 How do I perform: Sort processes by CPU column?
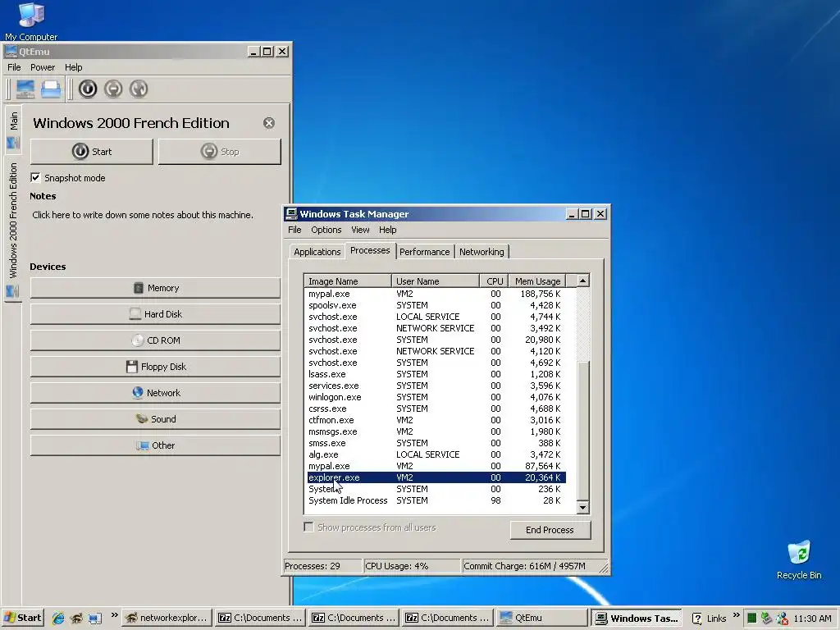[494, 281]
